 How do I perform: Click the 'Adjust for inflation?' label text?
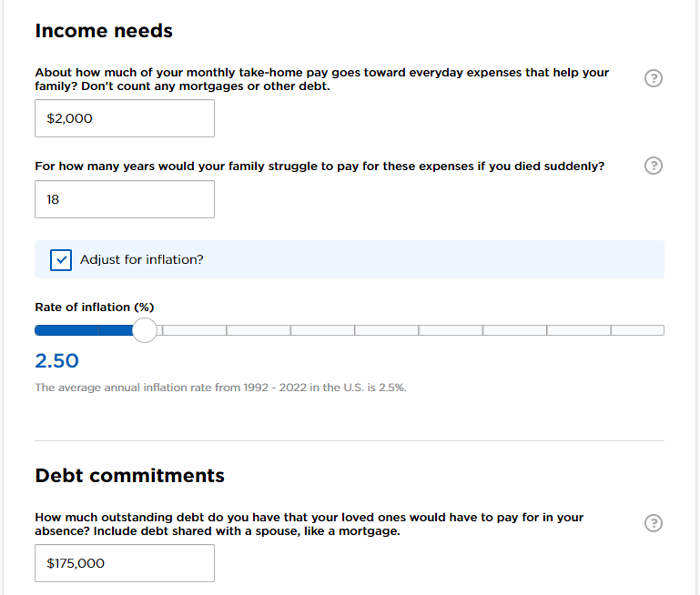click(142, 259)
